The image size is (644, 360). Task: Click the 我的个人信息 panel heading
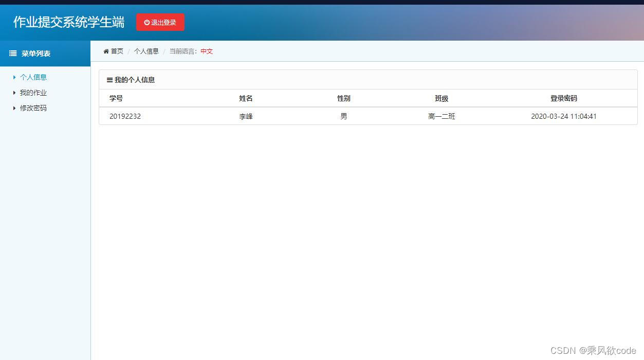[135, 80]
